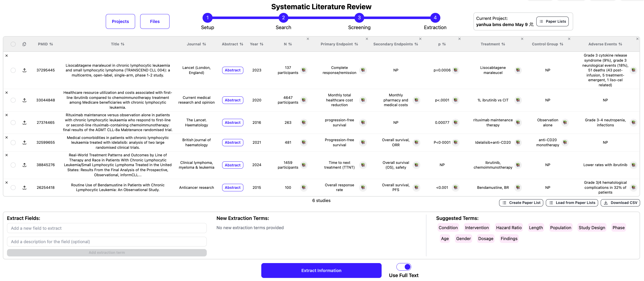This screenshot has width=644, height=281.
Task: Select row with PMID 26254418
Action: 13,187
